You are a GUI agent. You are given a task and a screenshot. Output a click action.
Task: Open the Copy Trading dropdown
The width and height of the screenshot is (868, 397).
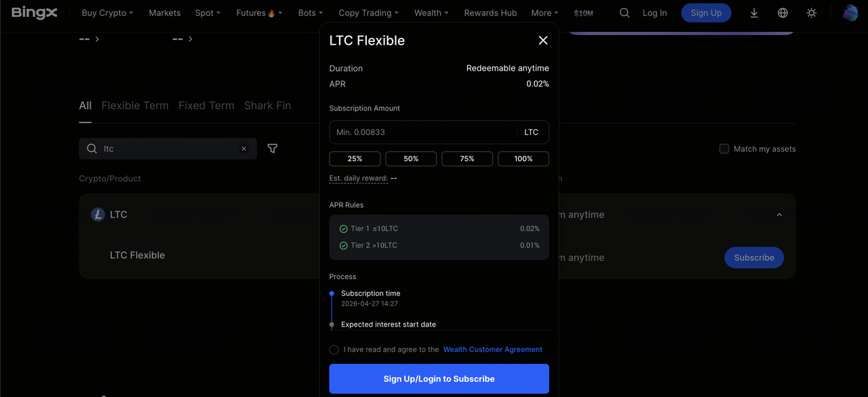368,13
